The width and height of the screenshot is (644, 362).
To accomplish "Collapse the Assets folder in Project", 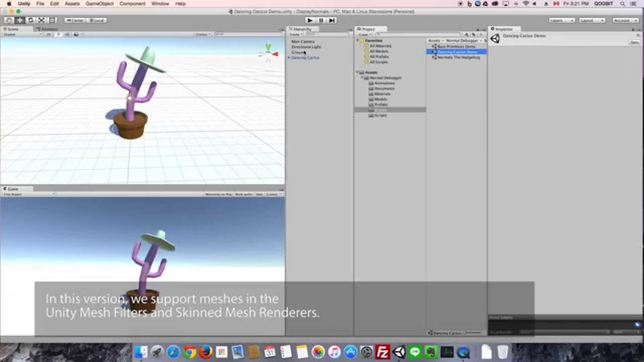I will click(x=358, y=73).
